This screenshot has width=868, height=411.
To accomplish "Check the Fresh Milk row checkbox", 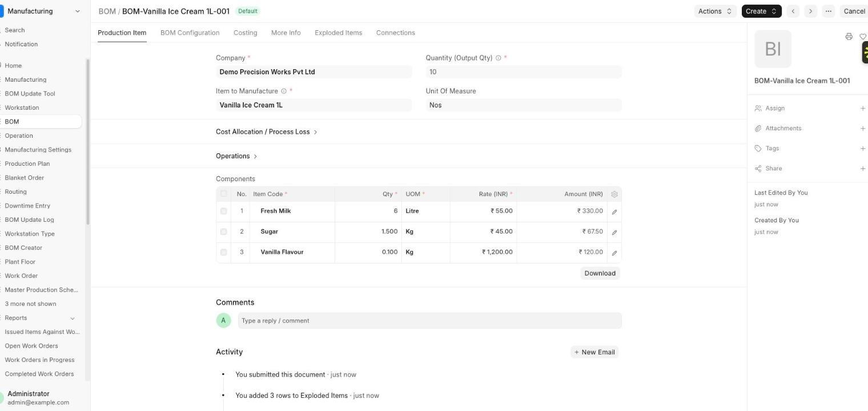I will coord(223,211).
